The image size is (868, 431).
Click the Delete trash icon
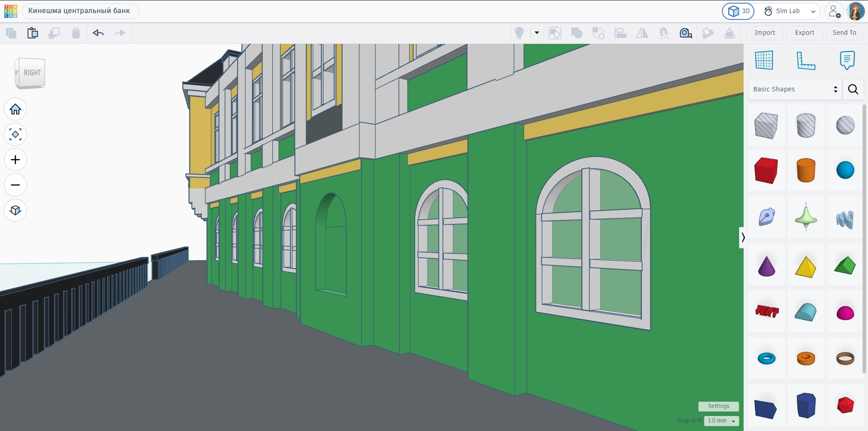click(76, 33)
